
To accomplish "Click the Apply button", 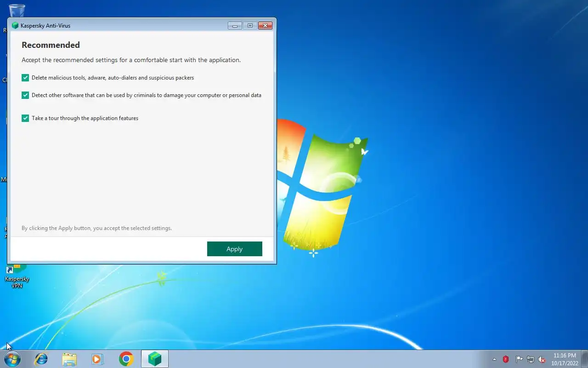I will click(x=234, y=249).
